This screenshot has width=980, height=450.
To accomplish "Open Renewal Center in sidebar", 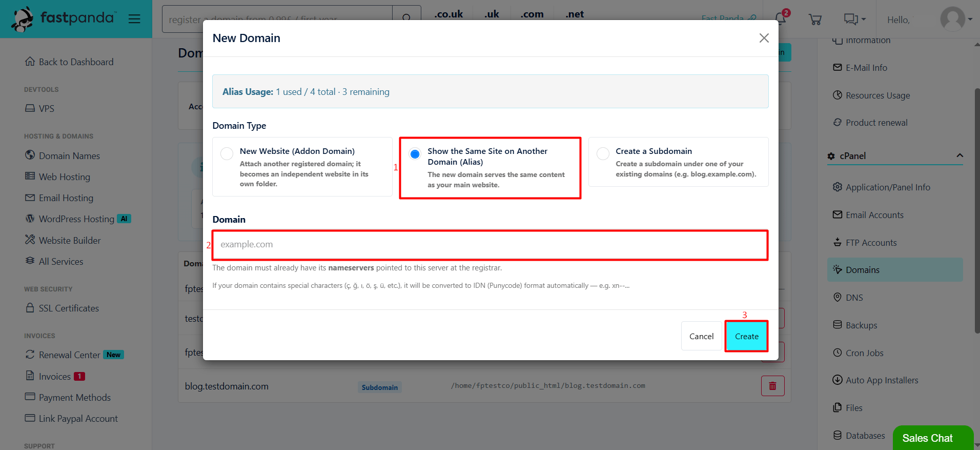I will click(x=74, y=355).
